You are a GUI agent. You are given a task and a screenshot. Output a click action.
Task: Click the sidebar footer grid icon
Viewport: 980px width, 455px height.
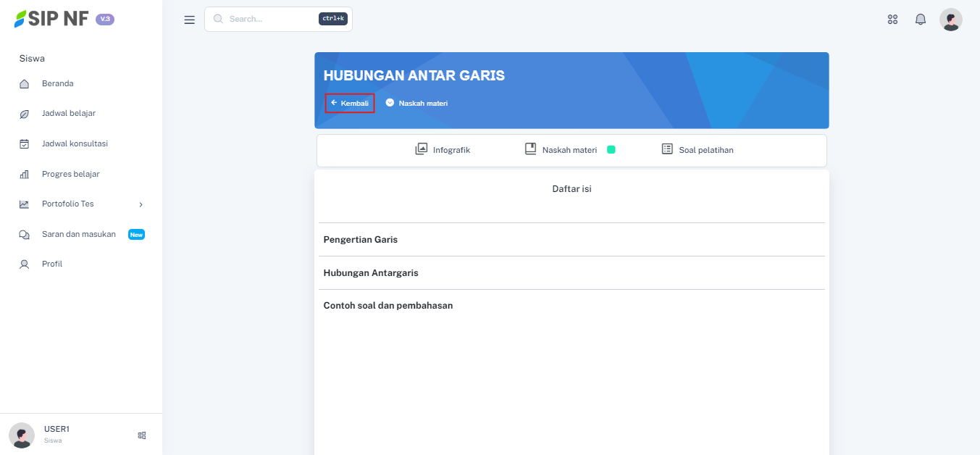pyautogui.click(x=142, y=435)
